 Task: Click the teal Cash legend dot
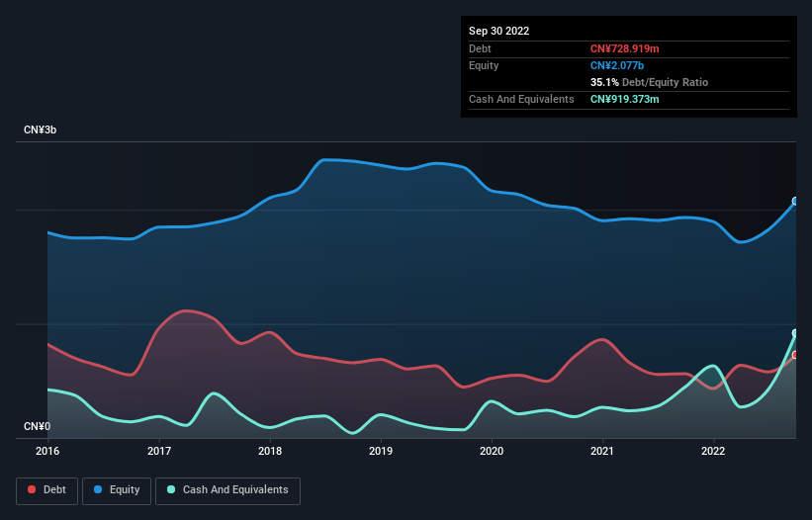tap(172, 490)
